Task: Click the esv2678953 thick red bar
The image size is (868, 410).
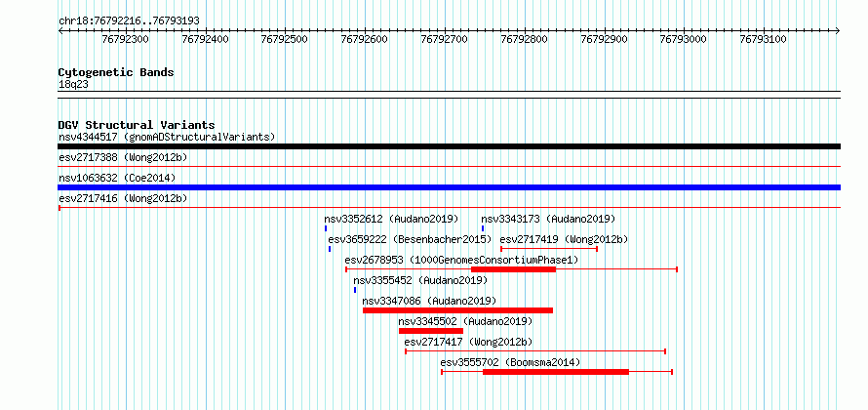Action: [513, 269]
